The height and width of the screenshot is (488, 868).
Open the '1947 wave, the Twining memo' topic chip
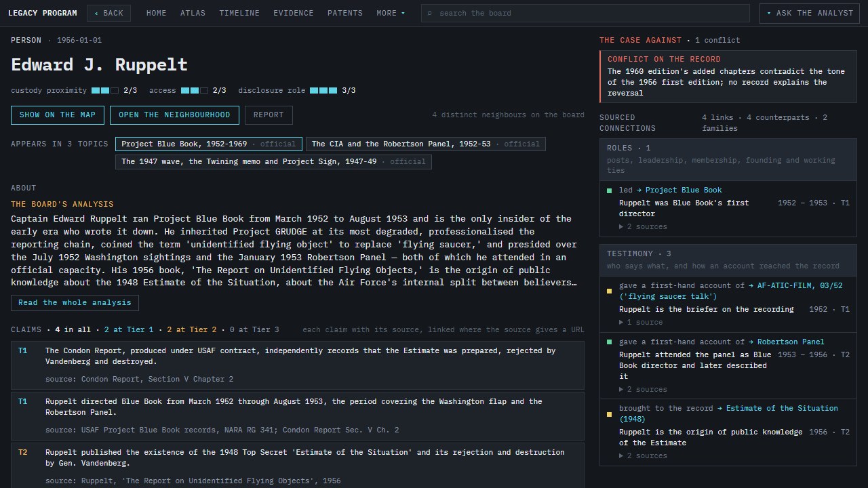(273, 161)
